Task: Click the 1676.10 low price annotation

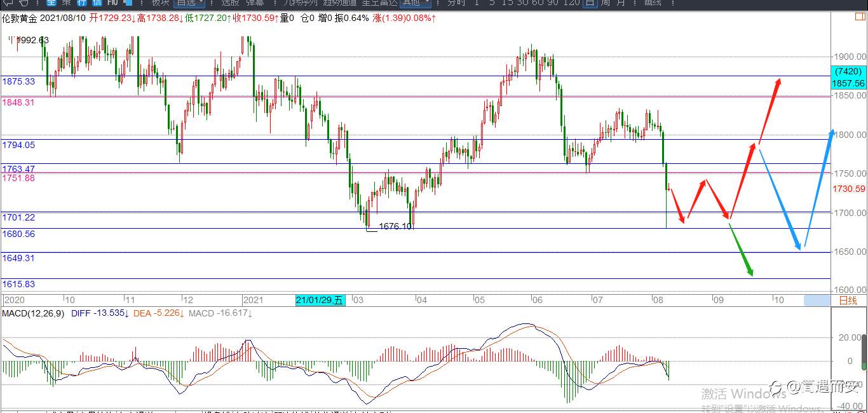Action: (x=395, y=226)
